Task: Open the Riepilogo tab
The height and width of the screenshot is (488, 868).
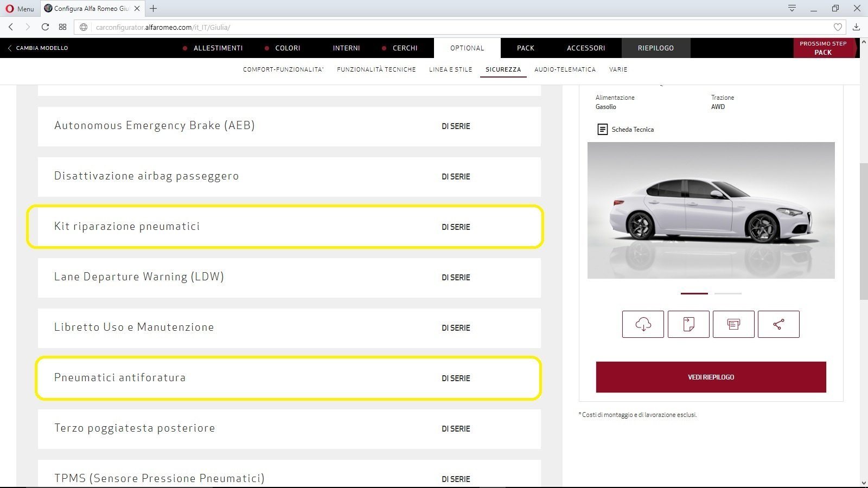Action: pyautogui.click(x=656, y=48)
